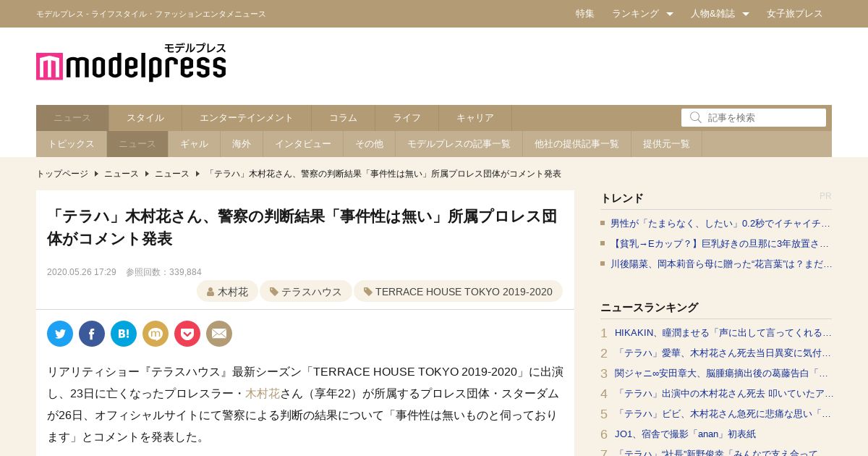The height and width of the screenshot is (456, 868).
Task: Select the キャリア main tab
Action: pos(475,118)
